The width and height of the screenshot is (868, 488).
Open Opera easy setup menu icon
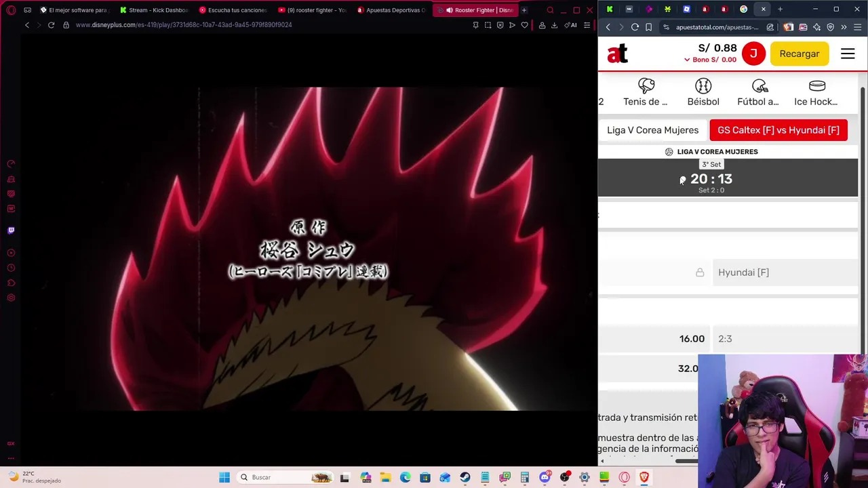pos(587,25)
